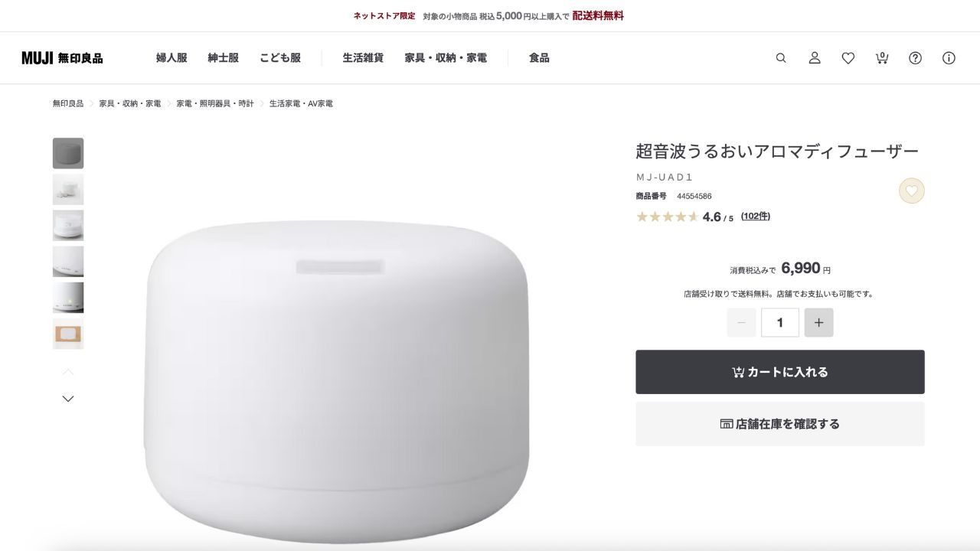This screenshot has height=551, width=980.
Task: Show previous thumbnails with up chevron
Action: coord(68,372)
